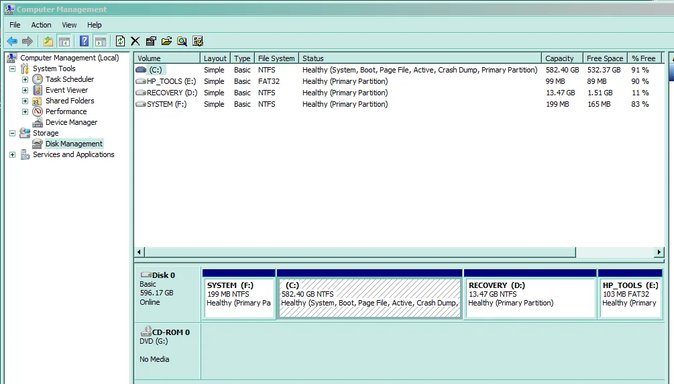
Task: Expand the Task Scheduler node
Action: (x=25, y=80)
